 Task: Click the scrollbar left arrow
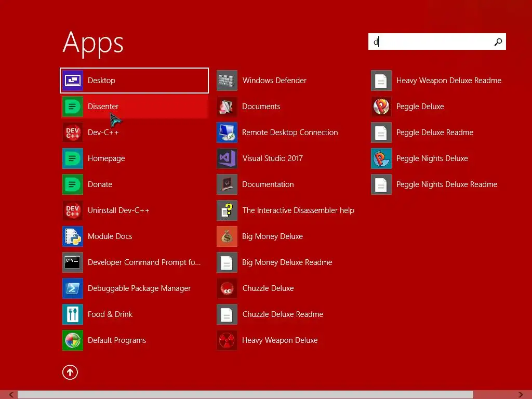pos(11,395)
